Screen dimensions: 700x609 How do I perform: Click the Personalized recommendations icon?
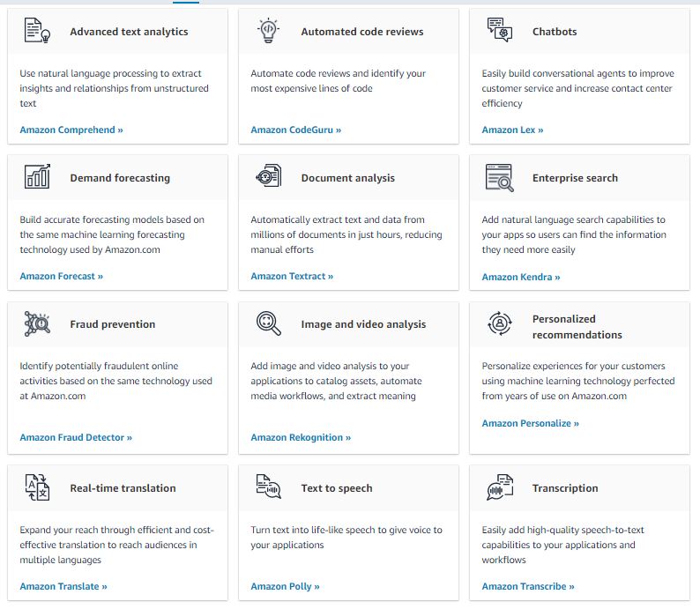point(500,323)
